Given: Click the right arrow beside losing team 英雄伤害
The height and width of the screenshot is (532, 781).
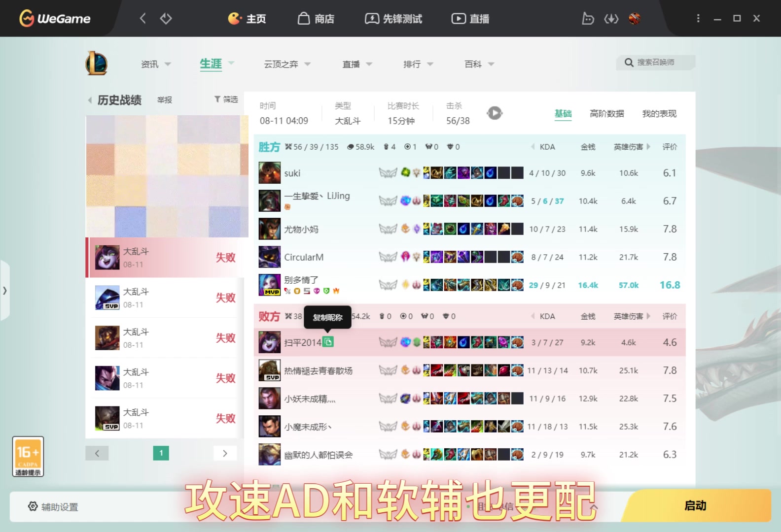Looking at the screenshot, I should pyautogui.click(x=648, y=316).
